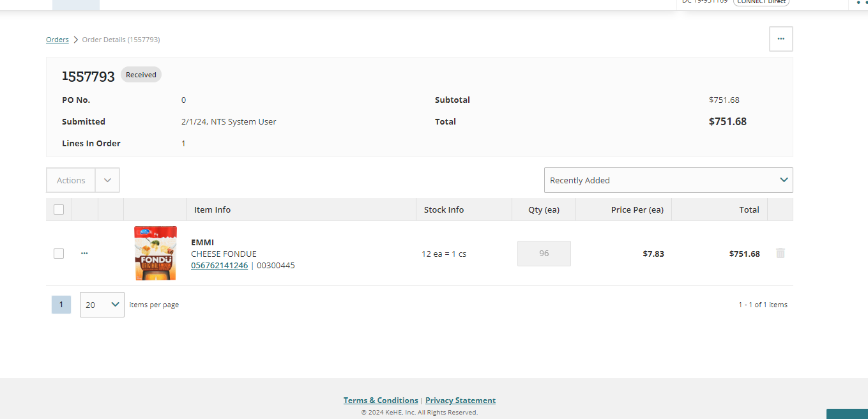
Task: Open Terms & Conditions link
Action: (x=381, y=400)
